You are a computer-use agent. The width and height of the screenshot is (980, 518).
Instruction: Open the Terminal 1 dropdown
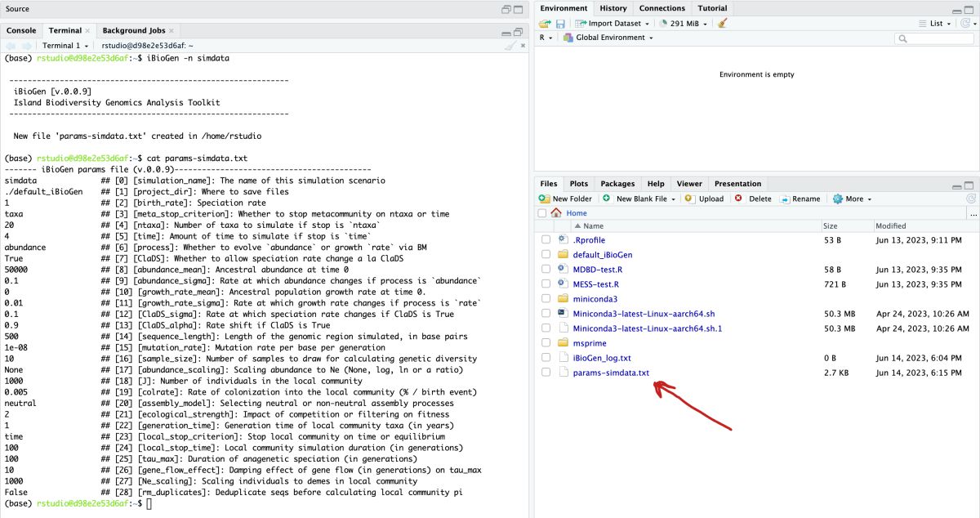tap(65, 46)
